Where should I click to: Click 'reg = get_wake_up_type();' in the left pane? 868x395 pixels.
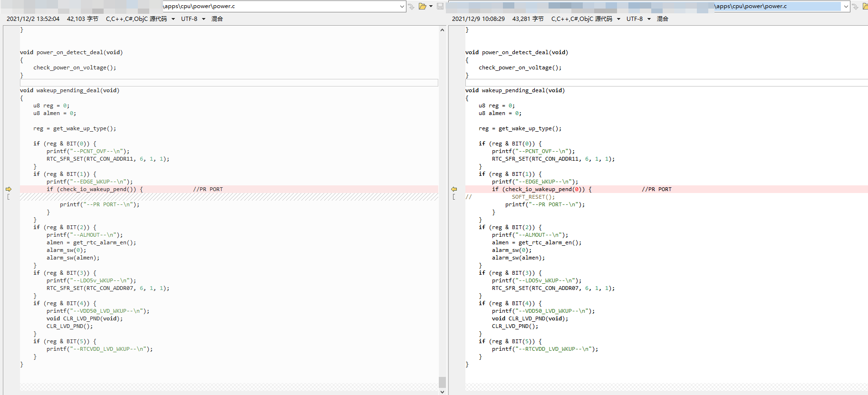pos(75,128)
